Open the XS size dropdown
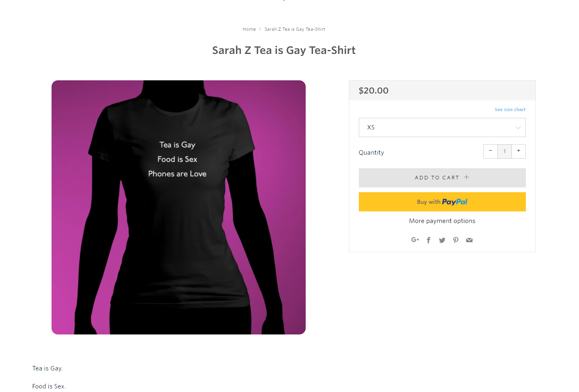 [442, 127]
